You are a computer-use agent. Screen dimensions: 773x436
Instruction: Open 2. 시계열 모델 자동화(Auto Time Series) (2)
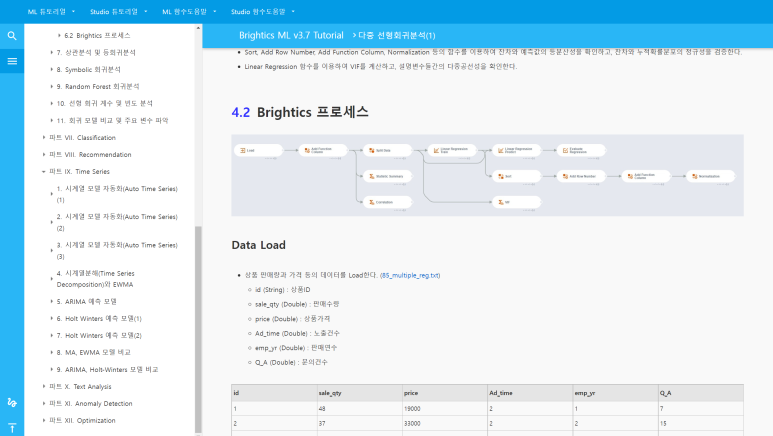point(117,222)
